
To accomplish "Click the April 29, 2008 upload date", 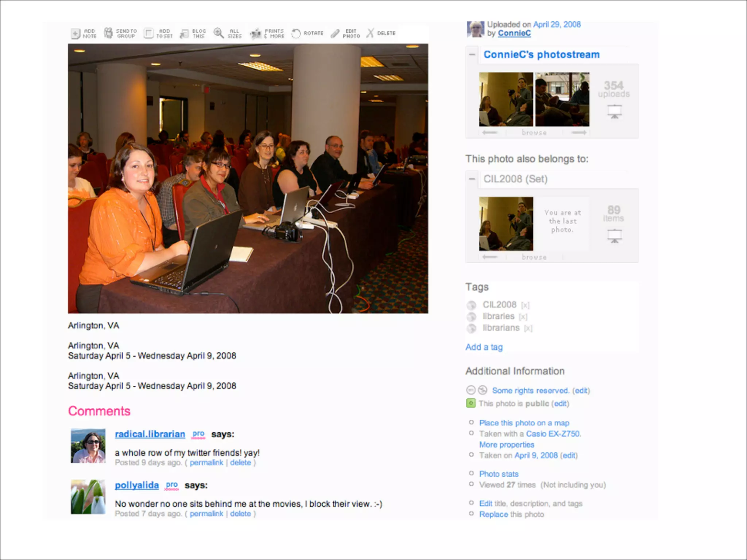I will tap(557, 24).
